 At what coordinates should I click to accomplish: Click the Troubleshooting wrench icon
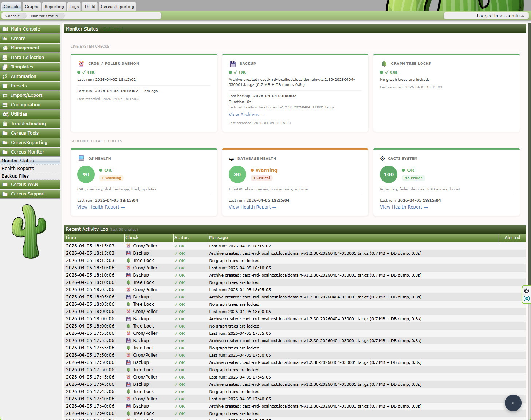click(5, 123)
